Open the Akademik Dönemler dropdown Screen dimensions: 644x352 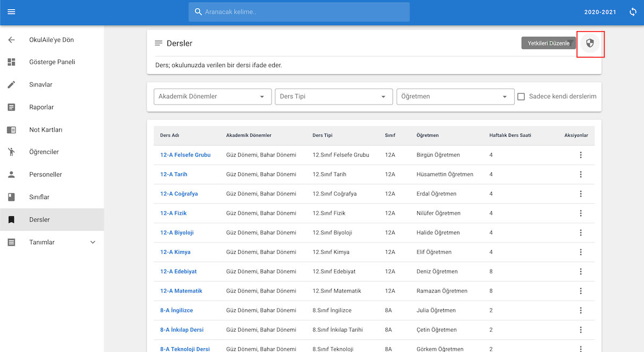click(x=212, y=97)
